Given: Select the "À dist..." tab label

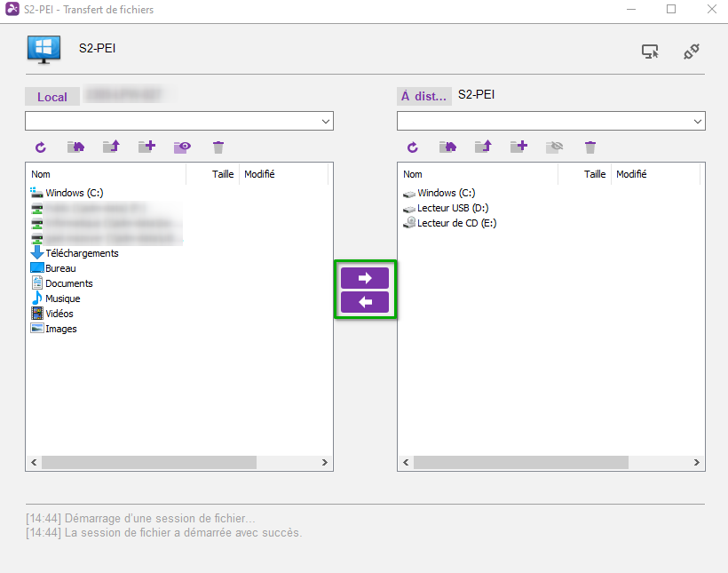Looking at the screenshot, I should pyautogui.click(x=423, y=96).
